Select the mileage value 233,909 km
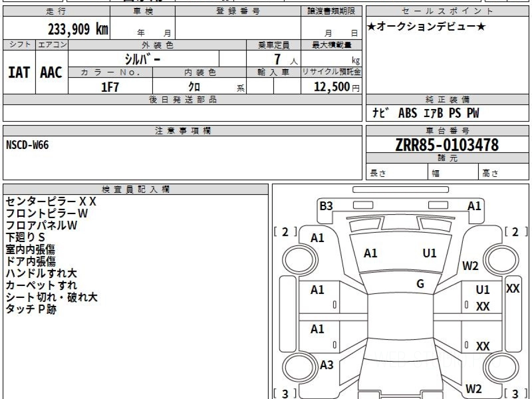Viewport: 532px width, 399px height. 78,29
